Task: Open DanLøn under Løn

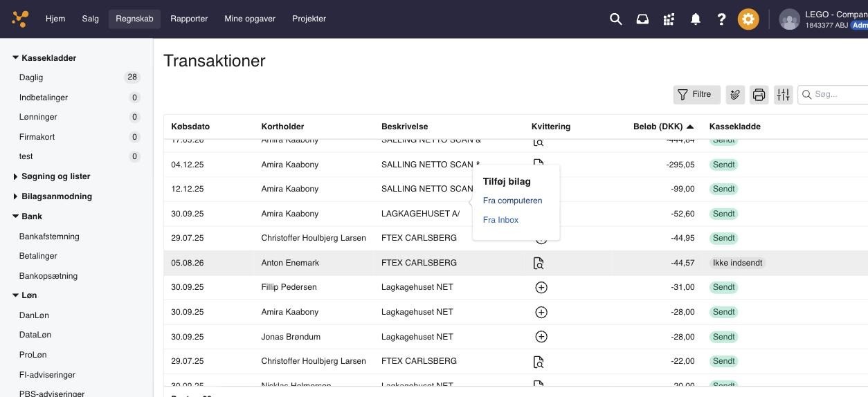Action: (34, 315)
